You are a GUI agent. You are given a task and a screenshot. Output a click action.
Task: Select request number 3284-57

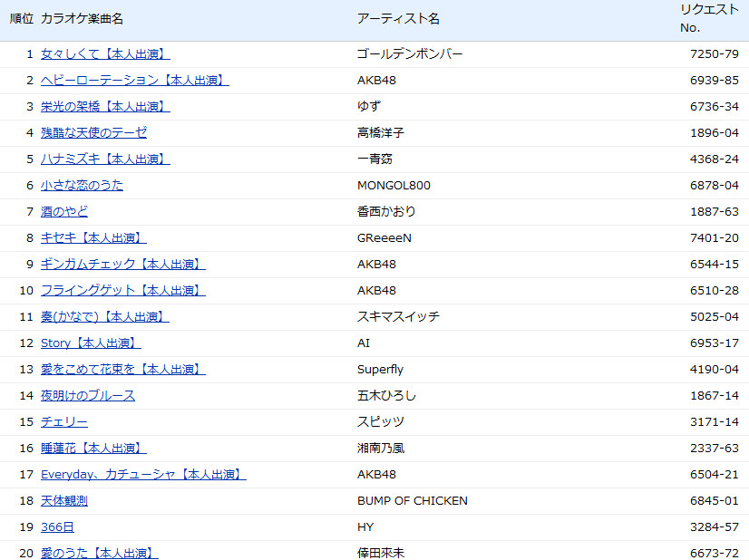(715, 526)
